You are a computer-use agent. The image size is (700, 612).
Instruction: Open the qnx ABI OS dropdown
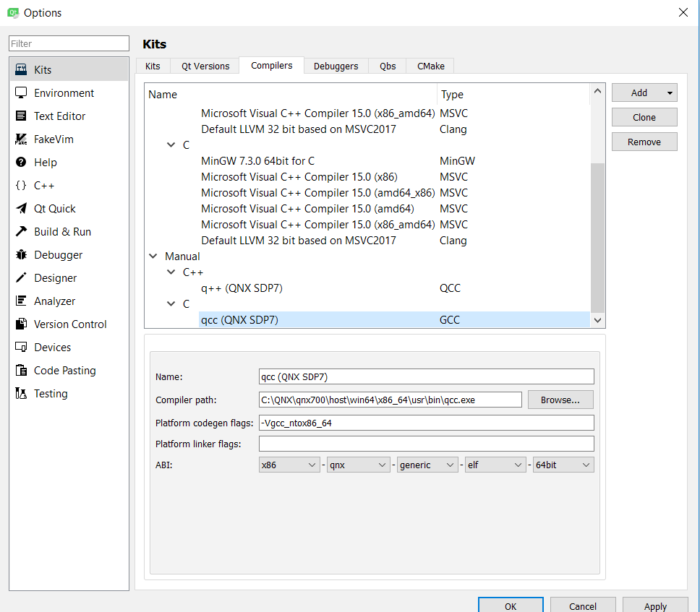click(358, 465)
